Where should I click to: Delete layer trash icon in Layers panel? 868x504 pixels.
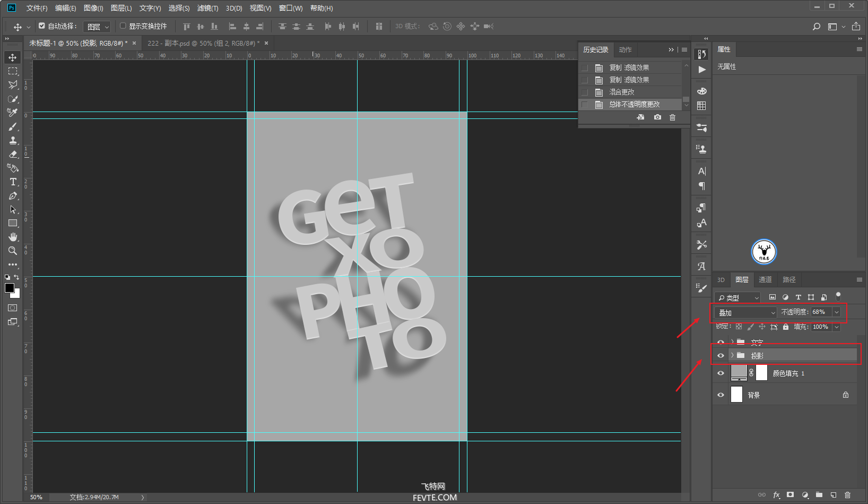[847, 495]
